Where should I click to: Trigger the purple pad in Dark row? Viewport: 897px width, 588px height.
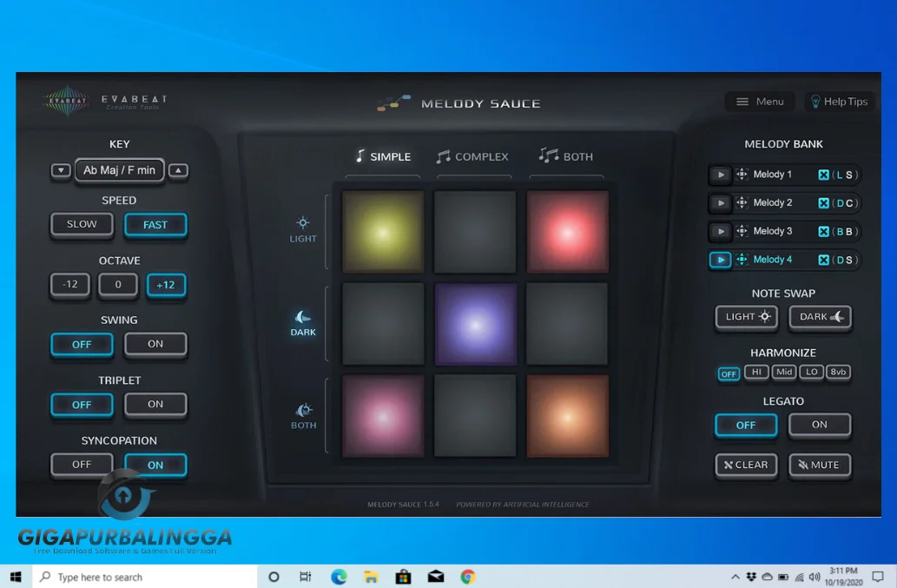tap(475, 324)
